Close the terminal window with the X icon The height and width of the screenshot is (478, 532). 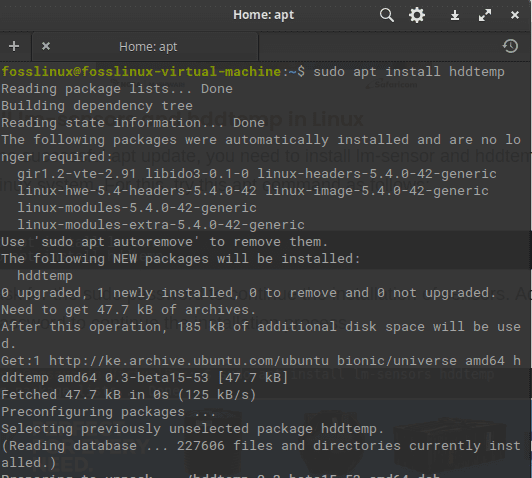[x=515, y=15]
